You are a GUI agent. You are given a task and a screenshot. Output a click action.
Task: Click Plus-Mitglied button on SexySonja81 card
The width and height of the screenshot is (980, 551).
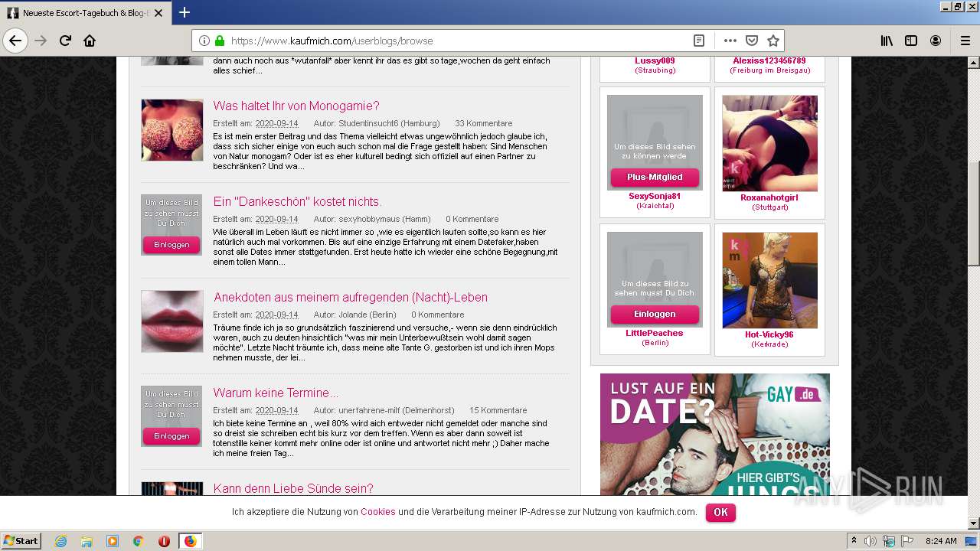(655, 177)
